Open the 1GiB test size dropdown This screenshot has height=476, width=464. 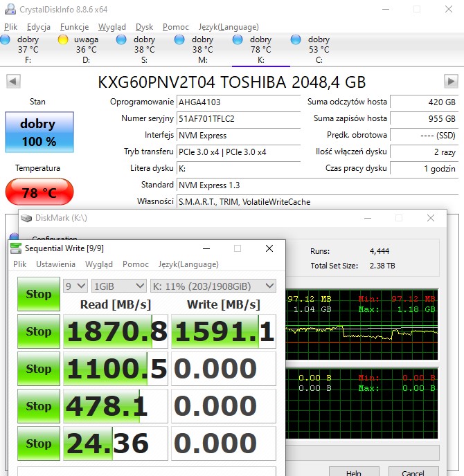tap(118, 286)
